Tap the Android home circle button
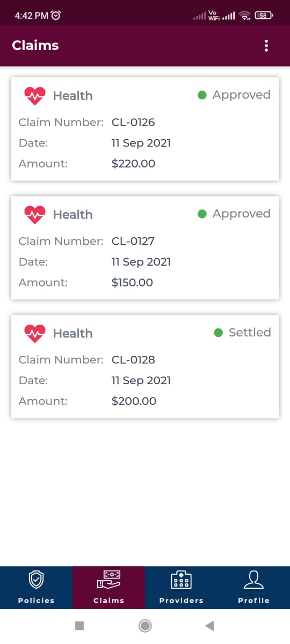 [x=145, y=626]
